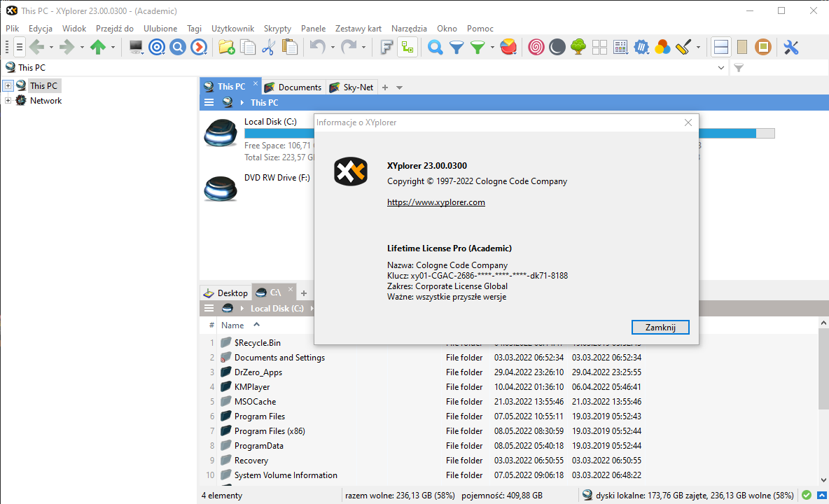Open the Drives monitor icon in toolbar
This screenshot has height=504, width=829.
tap(136, 48)
